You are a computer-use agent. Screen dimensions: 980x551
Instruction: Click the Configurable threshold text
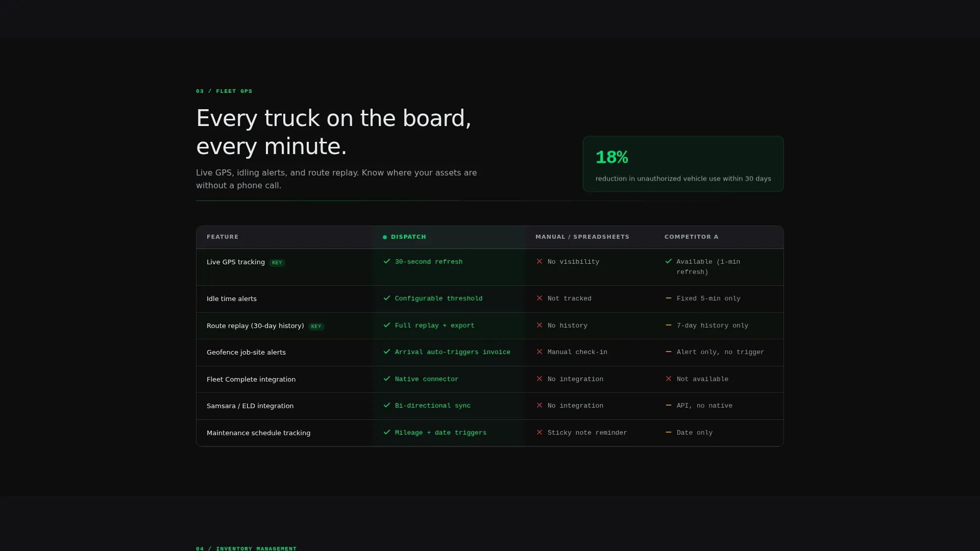point(438,298)
